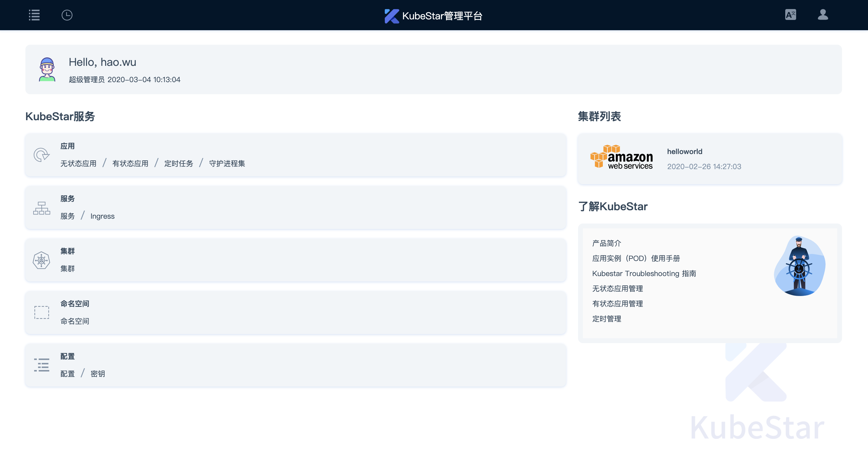
Task: Click the 了解KubeStar heading
Action: click(613, 207)
